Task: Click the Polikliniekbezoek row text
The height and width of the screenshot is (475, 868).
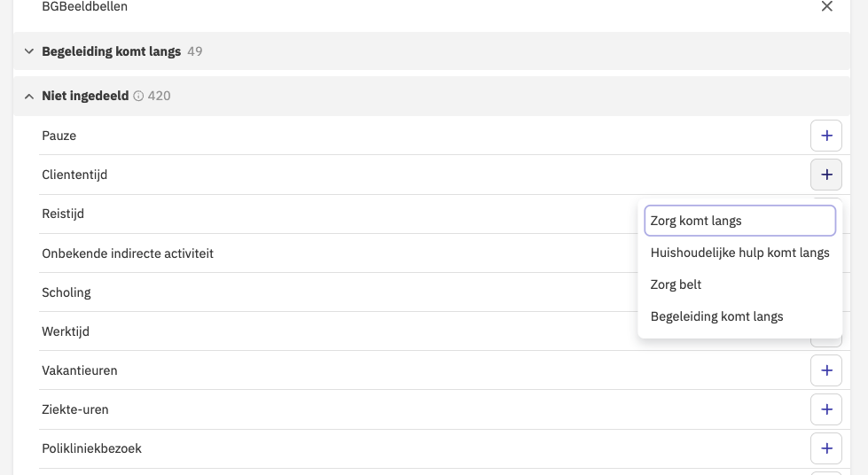Action: tap(92, 448)
